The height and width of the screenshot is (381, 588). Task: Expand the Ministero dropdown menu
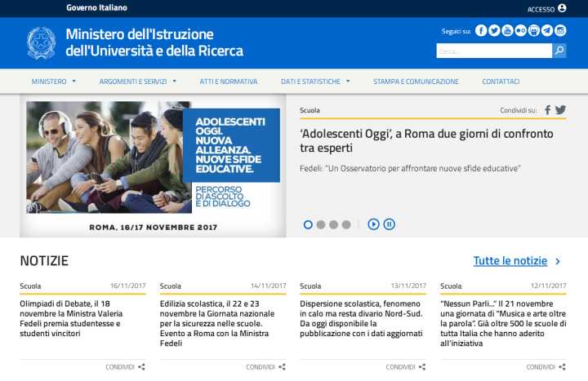click(53, 82)
